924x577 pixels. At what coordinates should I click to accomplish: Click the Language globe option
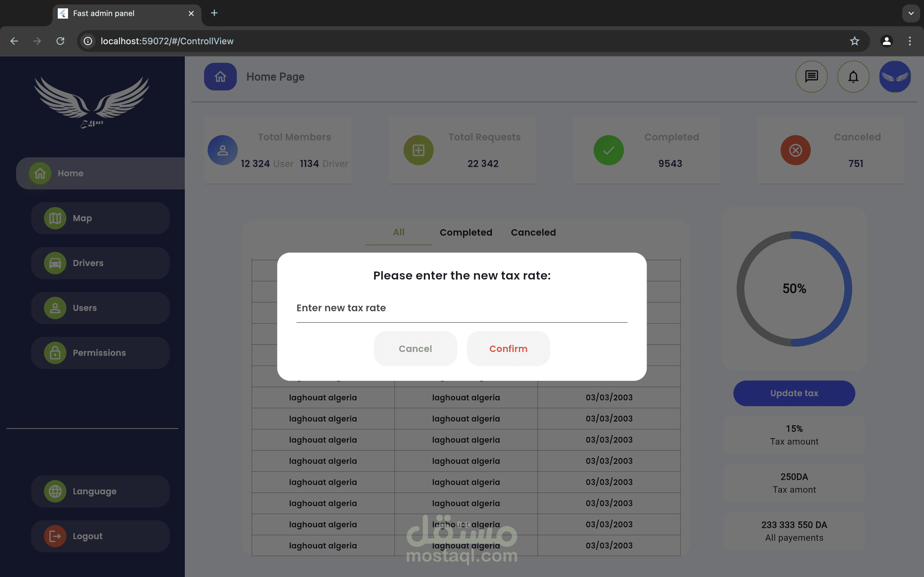pos(100,491)
